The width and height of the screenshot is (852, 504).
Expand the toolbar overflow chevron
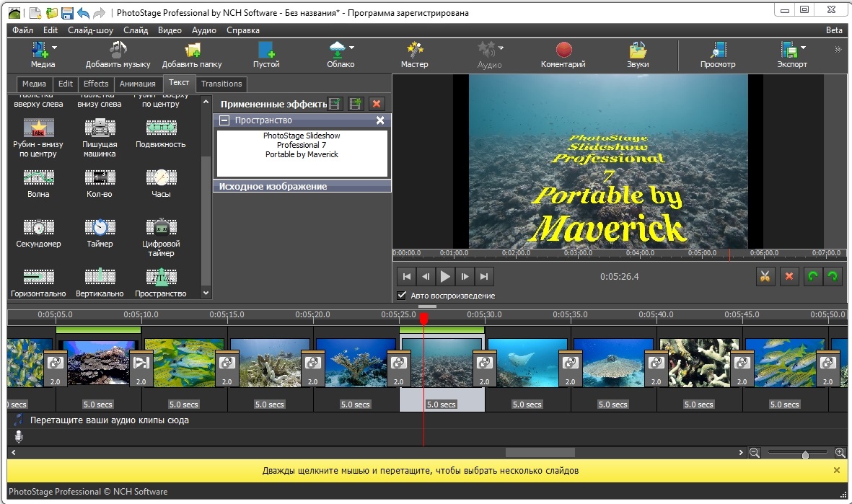pos(838,50)
